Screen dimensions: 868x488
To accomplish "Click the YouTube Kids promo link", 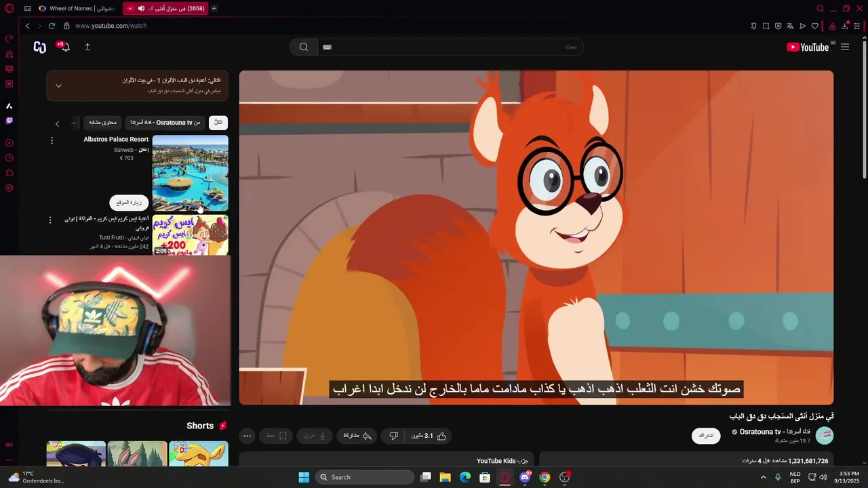I will (x=502, y=461).
